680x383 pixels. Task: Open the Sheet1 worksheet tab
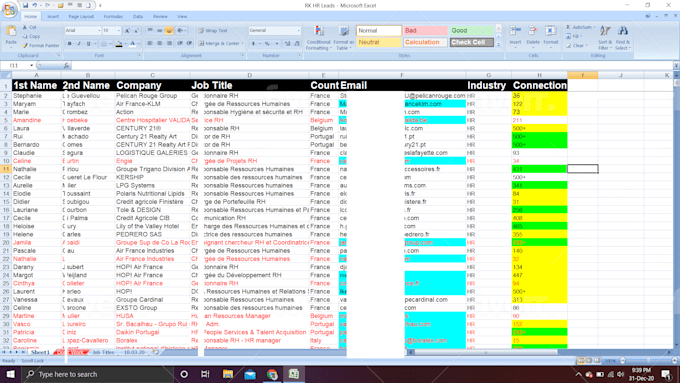[x=40, y=352]
